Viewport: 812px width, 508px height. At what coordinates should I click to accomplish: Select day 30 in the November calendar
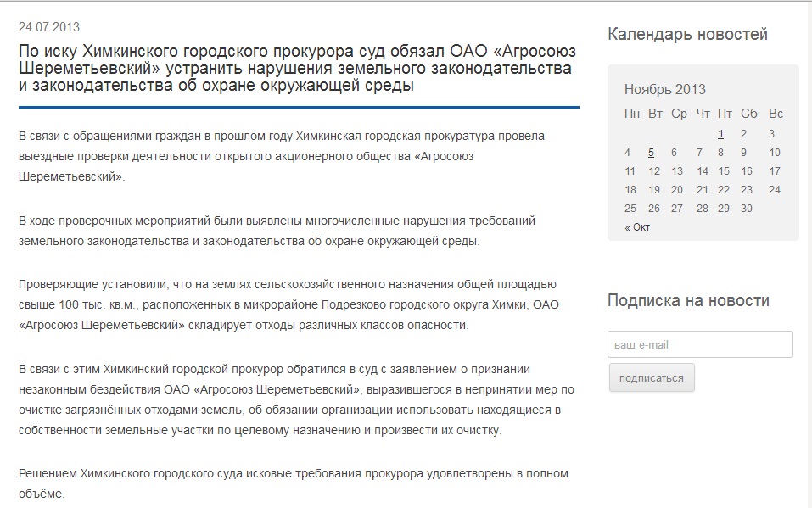[746, 209]
